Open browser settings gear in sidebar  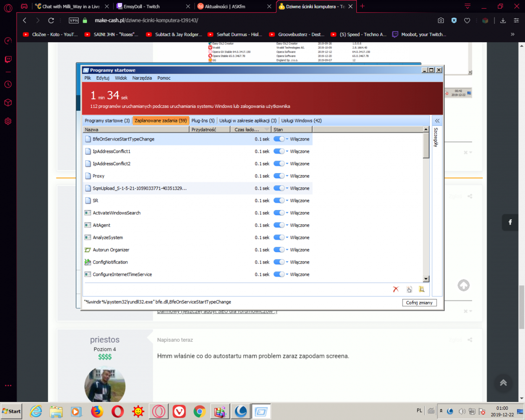tap(8, 121)
